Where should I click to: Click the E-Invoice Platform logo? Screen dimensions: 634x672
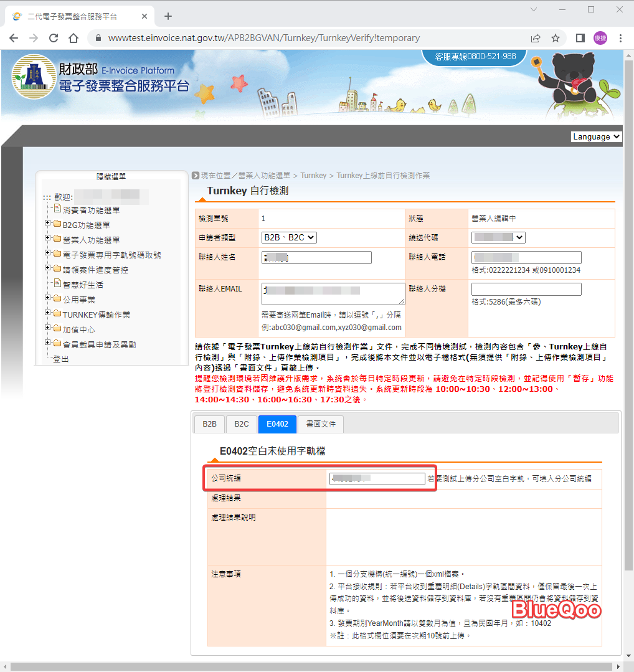[34, 78]
